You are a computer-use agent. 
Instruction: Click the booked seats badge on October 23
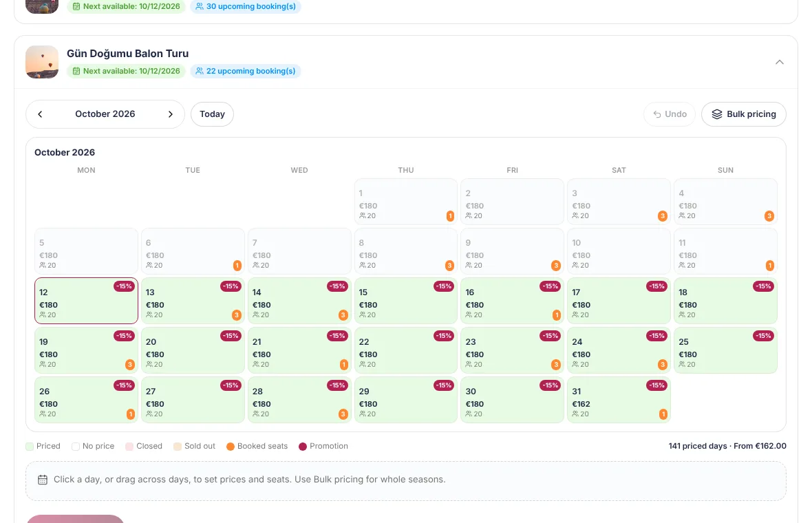(555, 365)
